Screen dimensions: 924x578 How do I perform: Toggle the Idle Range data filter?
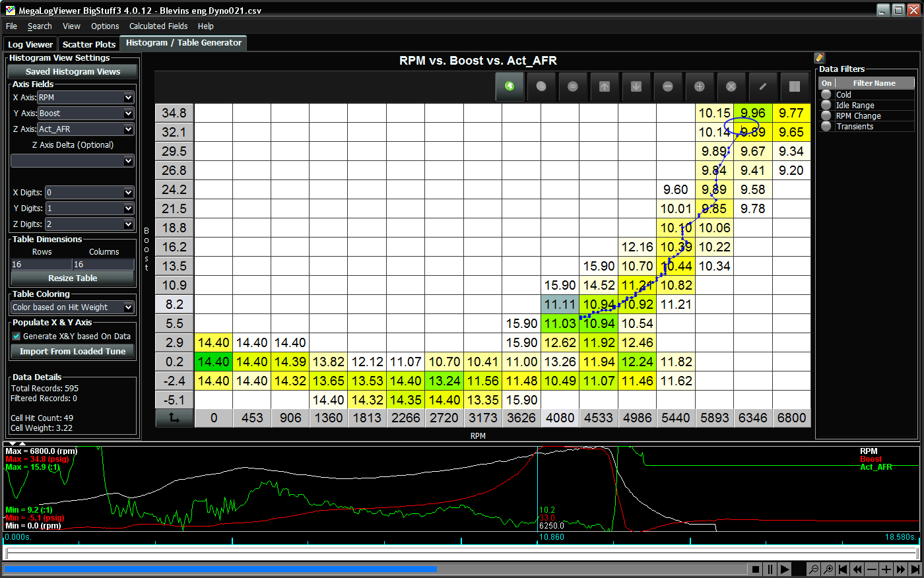[826, 105]
